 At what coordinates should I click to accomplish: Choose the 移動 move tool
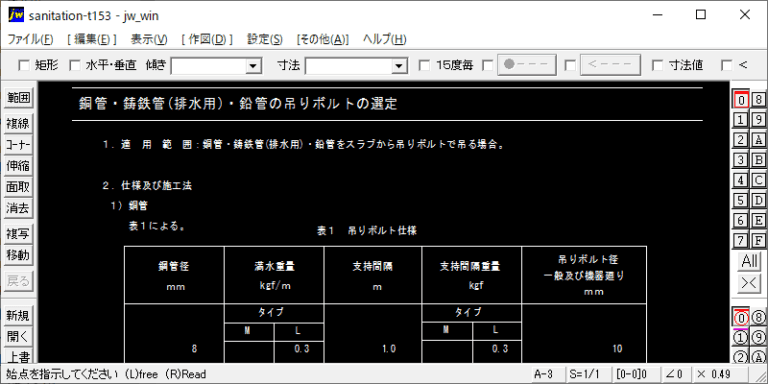tap(19, 255)
